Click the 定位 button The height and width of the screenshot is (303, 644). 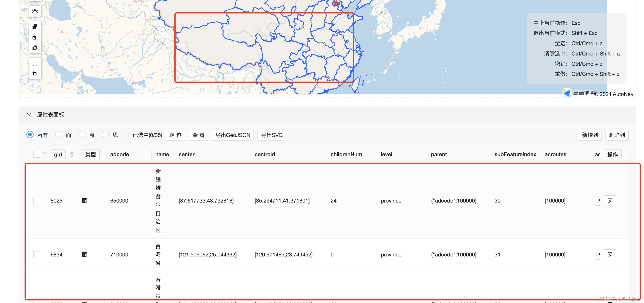[x=176, y=135]
